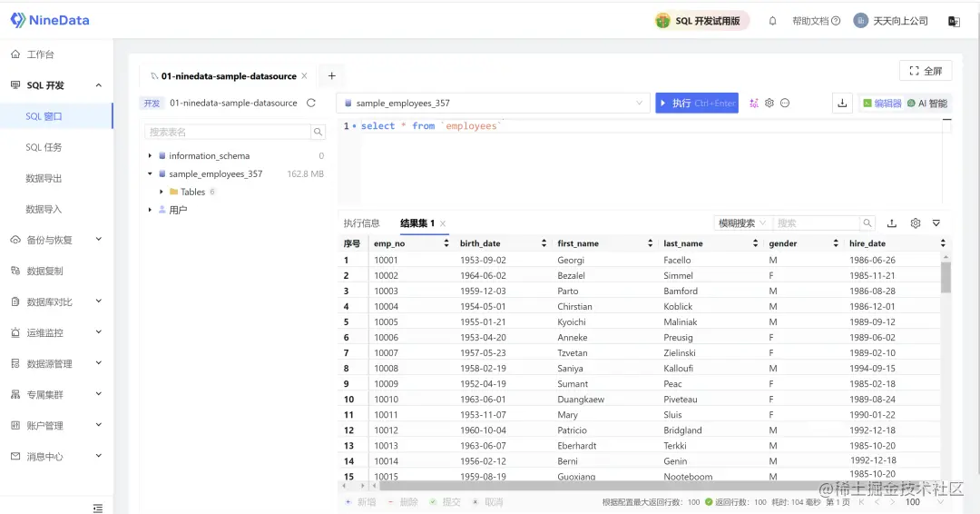Viewport: 980px width, 514px height.
Task: Close the 01-ninedata-sample-datasource tab
Action: pyautogui.click(x=304, y=76)
